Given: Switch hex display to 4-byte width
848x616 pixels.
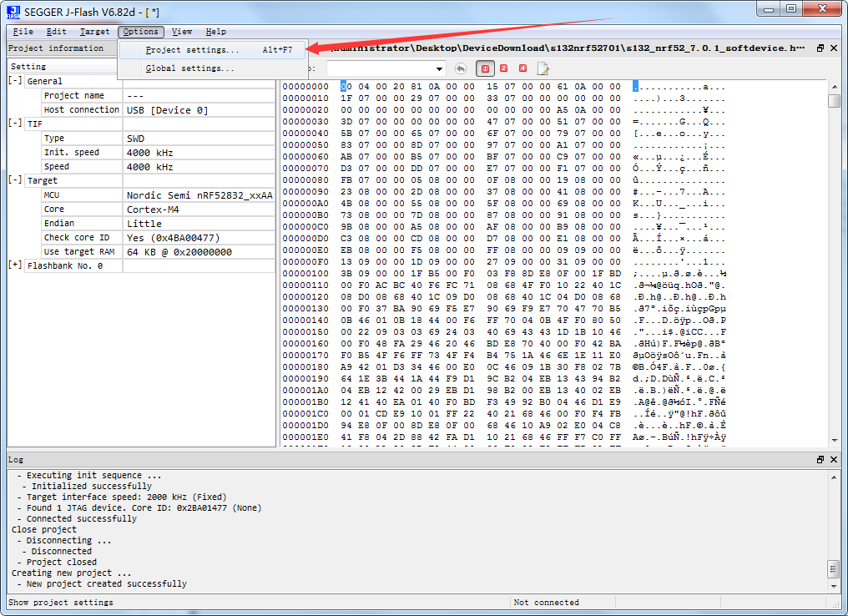Looking at the screenshot, I should point(522,68).
